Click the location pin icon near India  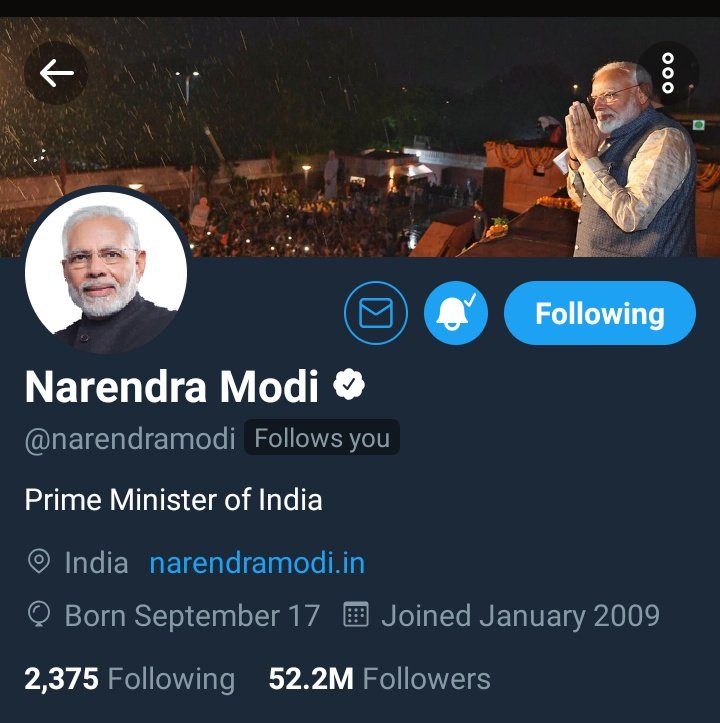(39, 562)
